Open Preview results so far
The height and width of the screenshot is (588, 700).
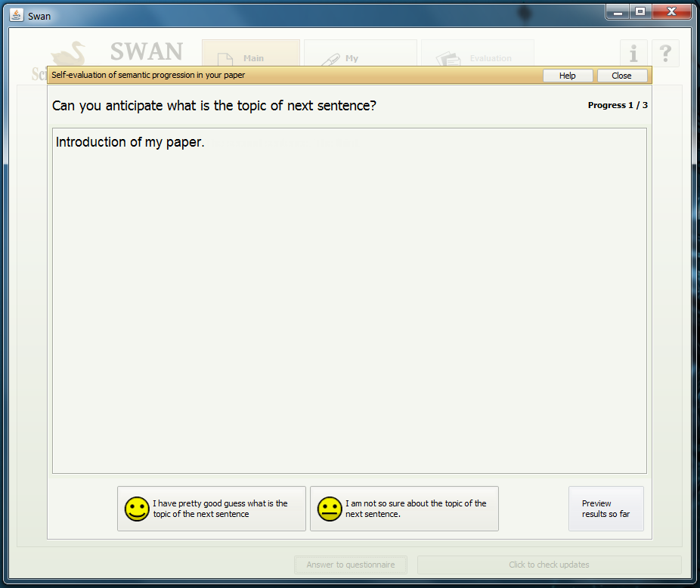tap(606, 509)
